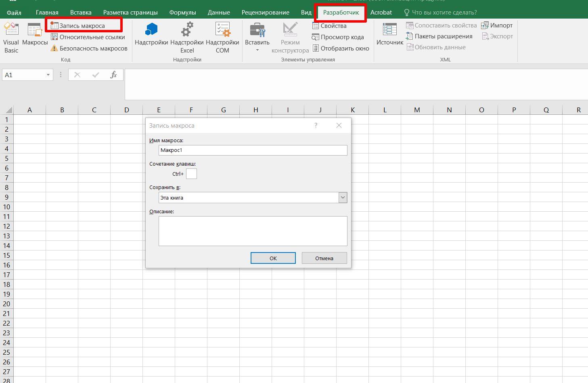Open the Visual Basic editor
Screen dimensions: 588x383
(11, 38)
